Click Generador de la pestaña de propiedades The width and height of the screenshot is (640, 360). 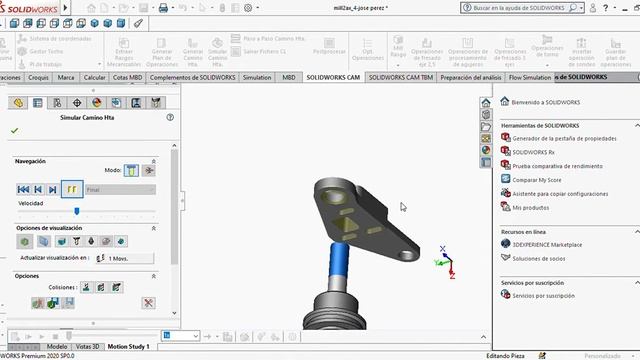coord(564,138)
